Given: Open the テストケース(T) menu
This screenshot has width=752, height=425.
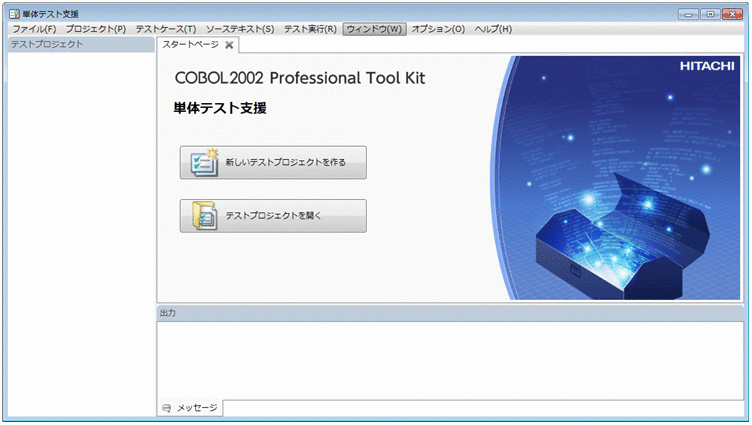Looking at the screenshot, I should tap(166, 29).
